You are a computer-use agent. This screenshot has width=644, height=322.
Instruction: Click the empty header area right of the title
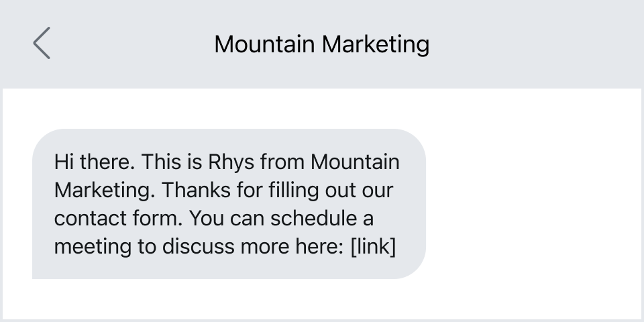point(537,44)
